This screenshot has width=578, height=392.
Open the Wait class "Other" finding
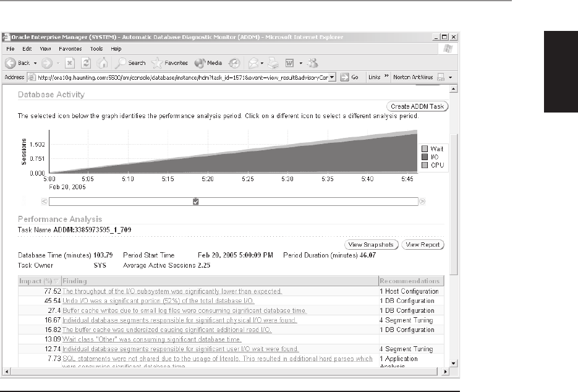pos(152,339)
